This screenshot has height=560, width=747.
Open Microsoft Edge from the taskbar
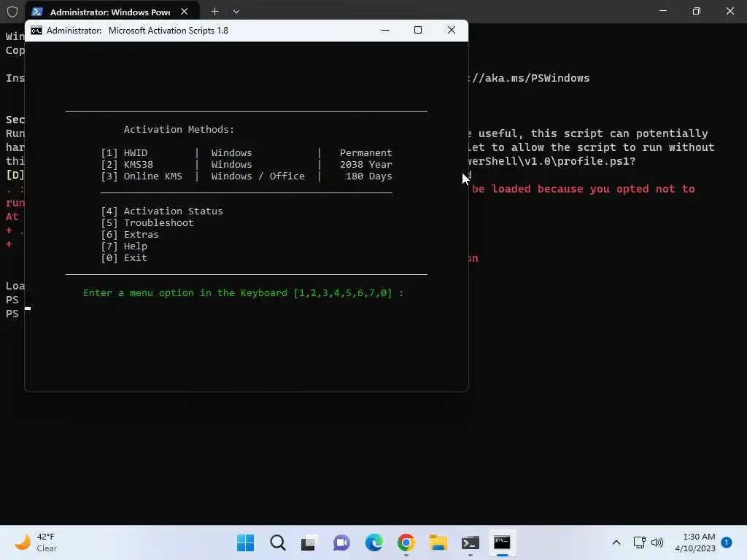(374, 542)
